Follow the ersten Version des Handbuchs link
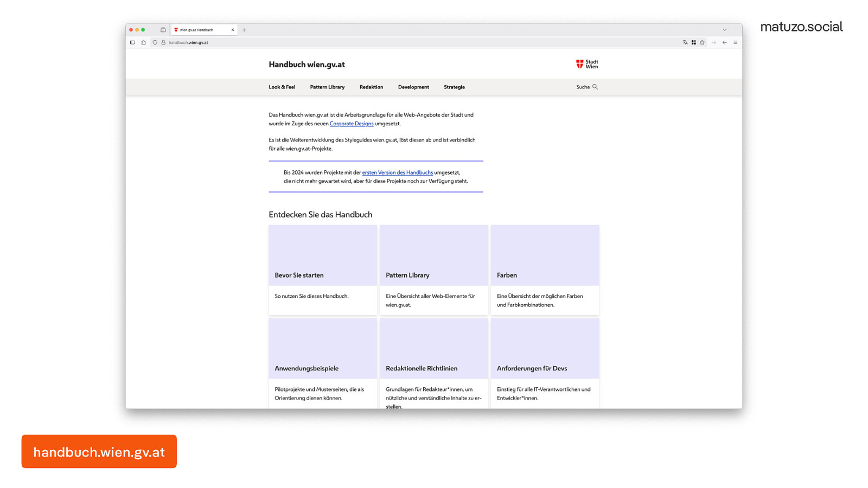Viewport: 868px width, 488px height. pyautogui.click(x=398, y=172)
